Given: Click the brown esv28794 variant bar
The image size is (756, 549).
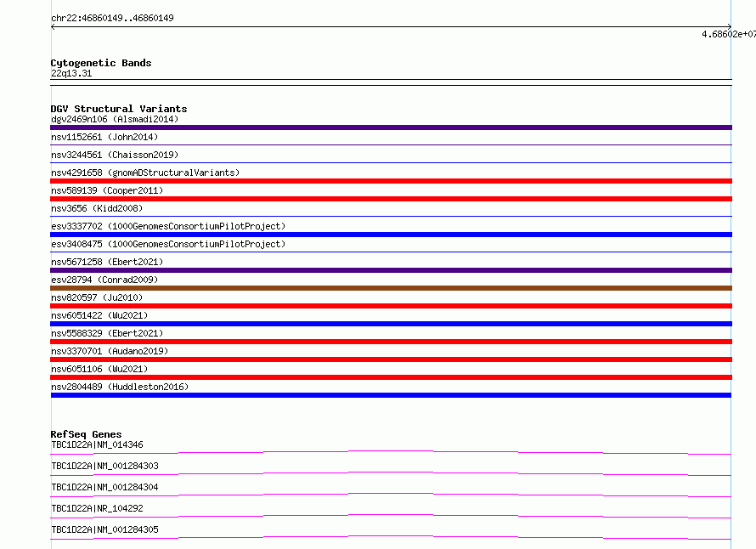Looking at the screenshot, I should tap(391, 288).
